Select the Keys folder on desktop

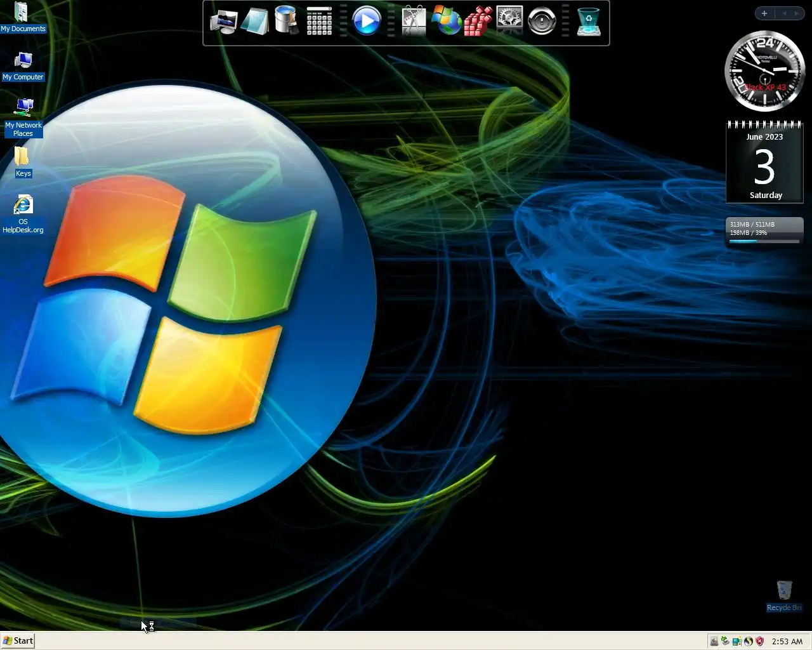pyautogui.click(x=23, y=162)
